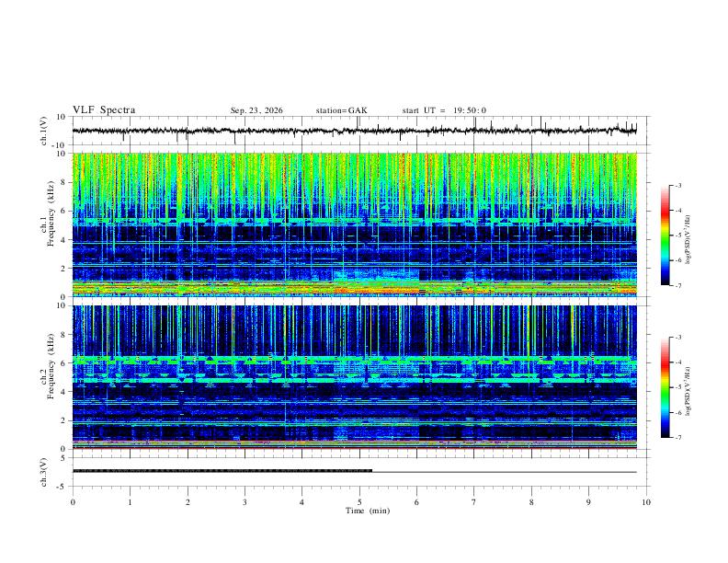Screen dimensions: 728x563
Task: Click the -3 label on upper color scale
Action: tap(677, 185)
